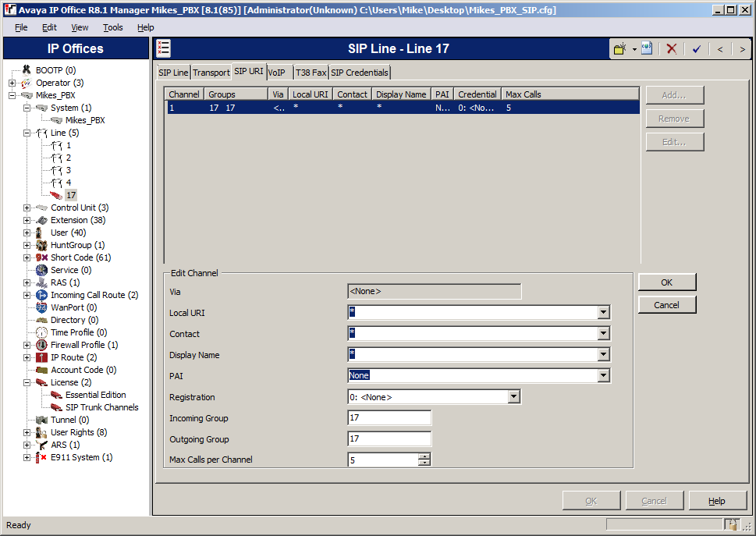This screenshot has height=536, width=756.
Task: Select line 17 in the tree
Action: point(71,195)
